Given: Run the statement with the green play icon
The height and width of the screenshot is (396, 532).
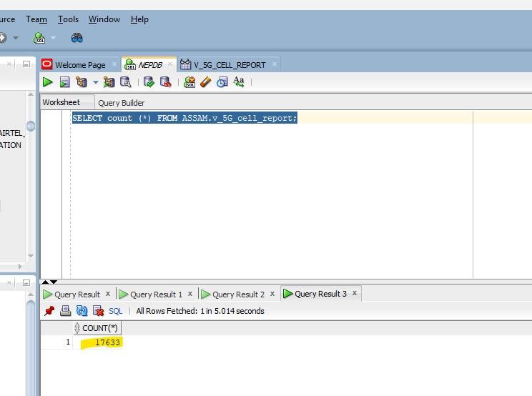Looking at the screenshot, I should (x=47, y=82).
